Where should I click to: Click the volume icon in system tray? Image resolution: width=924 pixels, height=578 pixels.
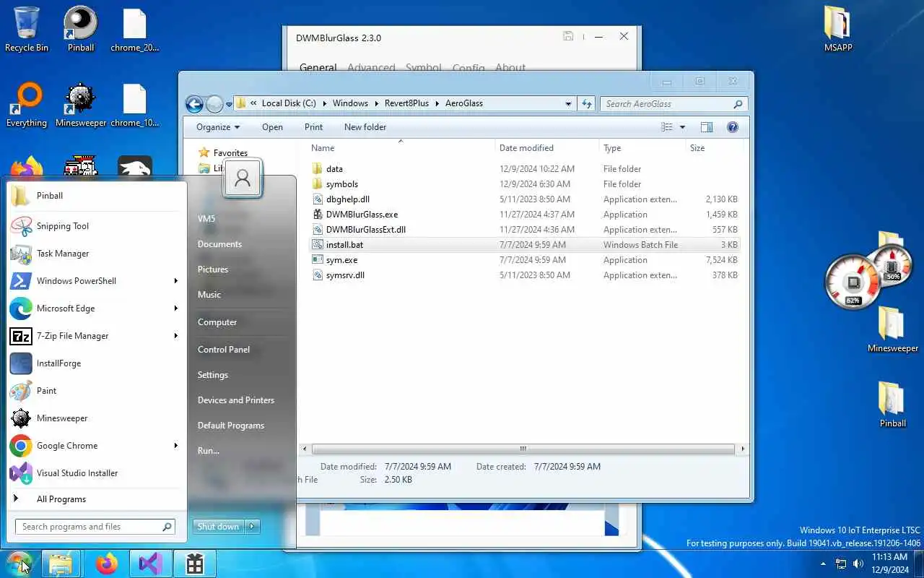tap(858, 564)
